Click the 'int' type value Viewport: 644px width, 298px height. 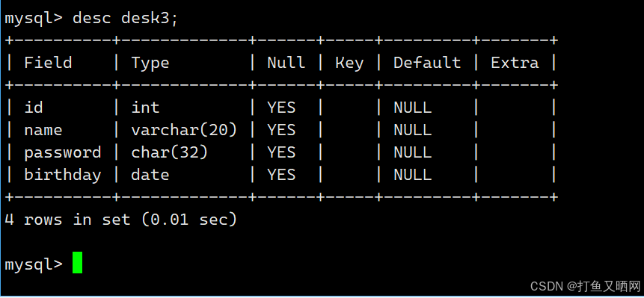tap(145, 108)
